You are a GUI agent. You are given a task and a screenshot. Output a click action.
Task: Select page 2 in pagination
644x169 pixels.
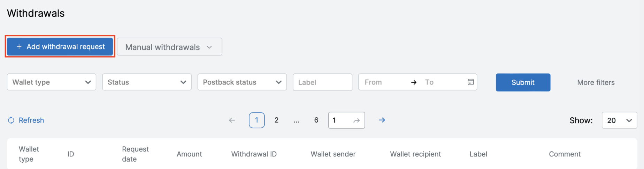pyautogui.click(x=276, y=120)
